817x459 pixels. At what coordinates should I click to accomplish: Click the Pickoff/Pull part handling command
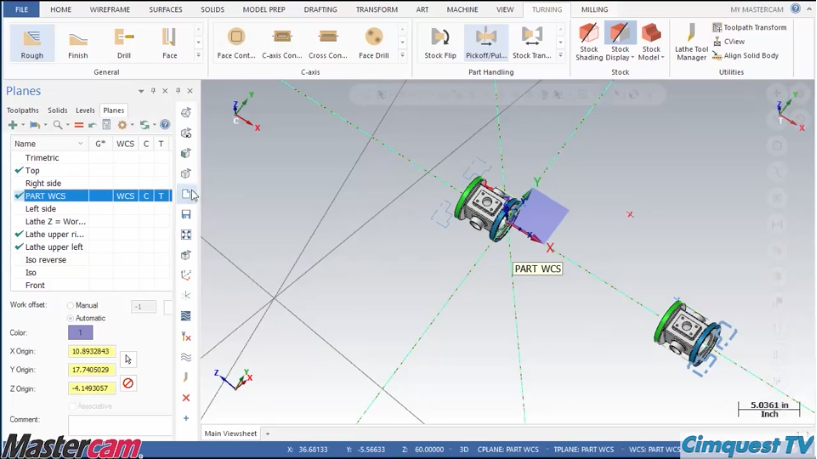pyautogui.click(x=486, y=43)
